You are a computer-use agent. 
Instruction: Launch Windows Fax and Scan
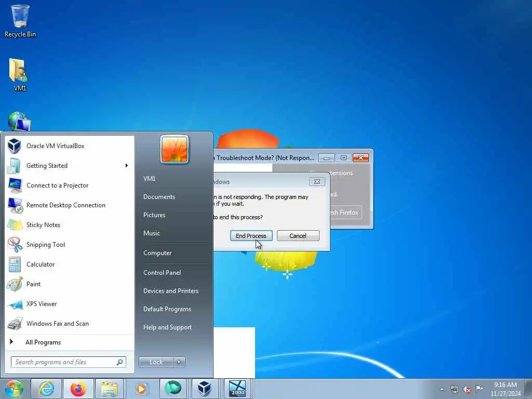click(x=70, y=323)
